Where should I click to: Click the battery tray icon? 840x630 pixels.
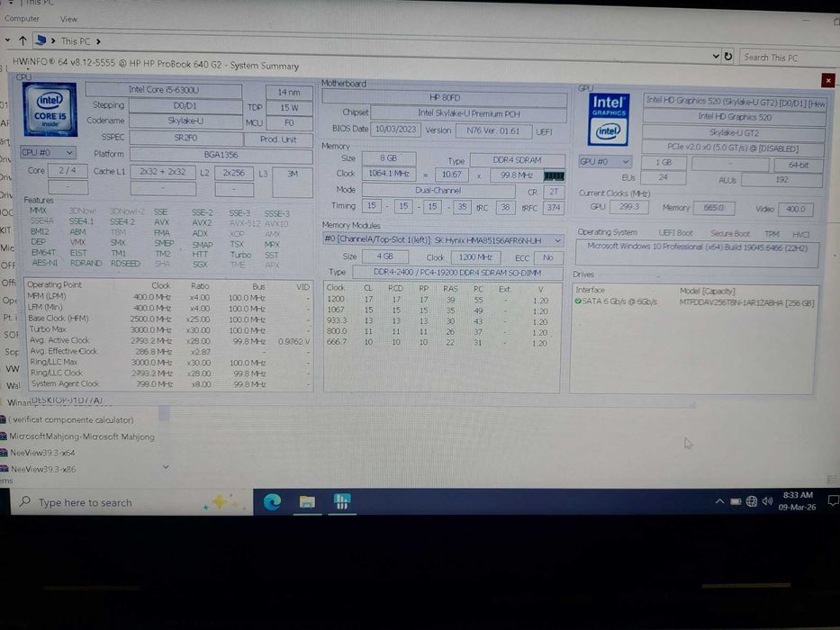[x=736, y=501]
